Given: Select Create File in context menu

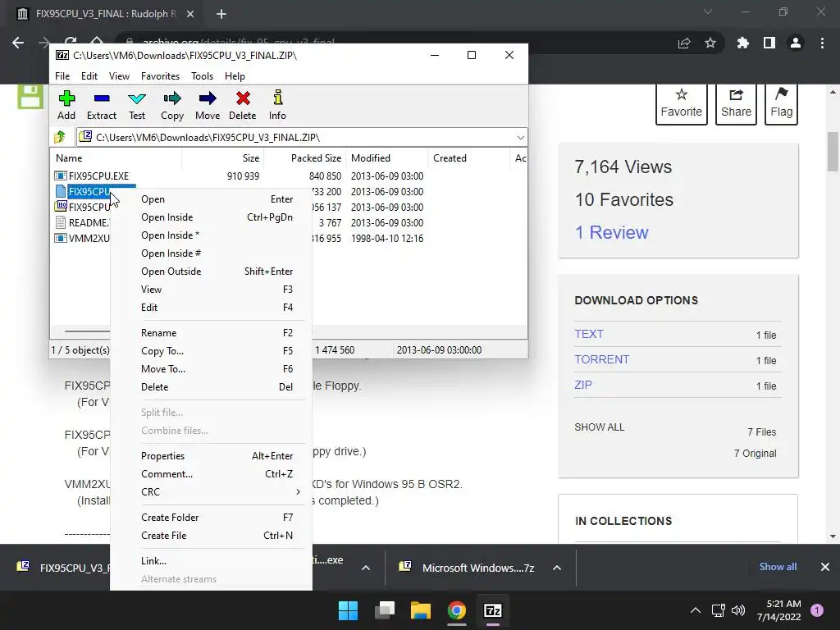Looking at the screenshot, I should 211,536.
